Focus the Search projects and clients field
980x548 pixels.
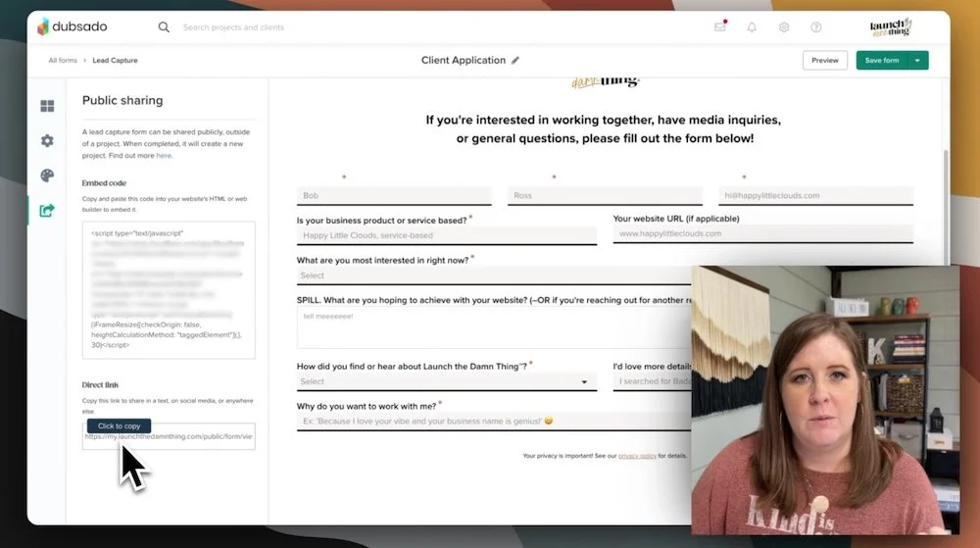pyautogui.click(x=233, y=27)
